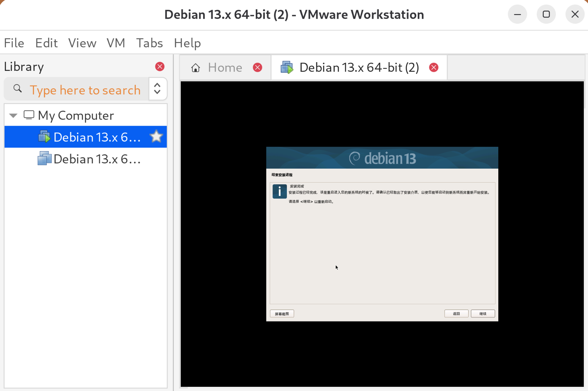The image size is (588, 391).
Task: Close the Debian 13.x 64-bit (2) tab
Action: point(434,67)
